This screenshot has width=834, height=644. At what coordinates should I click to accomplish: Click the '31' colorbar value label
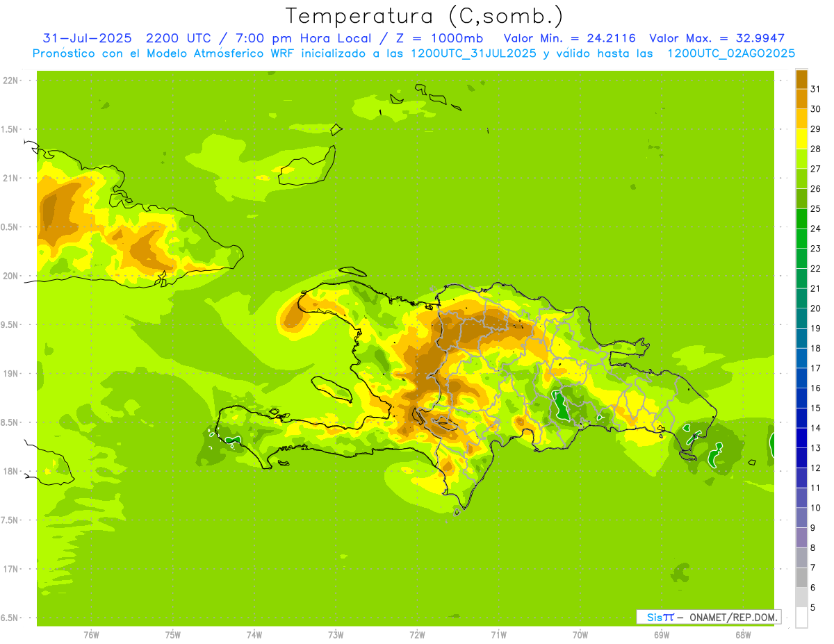coord(815,89)
